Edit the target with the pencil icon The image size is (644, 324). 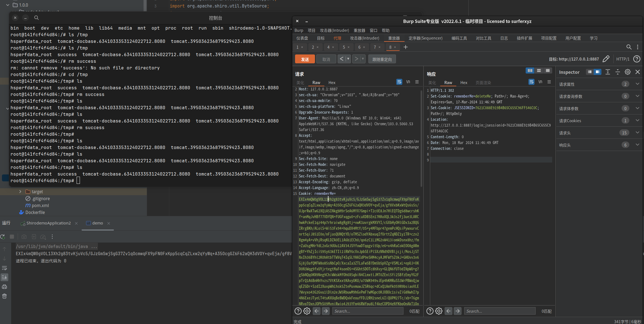(606, 59)
